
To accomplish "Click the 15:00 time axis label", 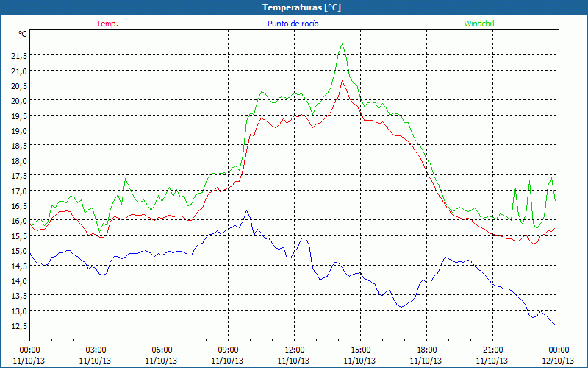I will [x=360, y=350].
